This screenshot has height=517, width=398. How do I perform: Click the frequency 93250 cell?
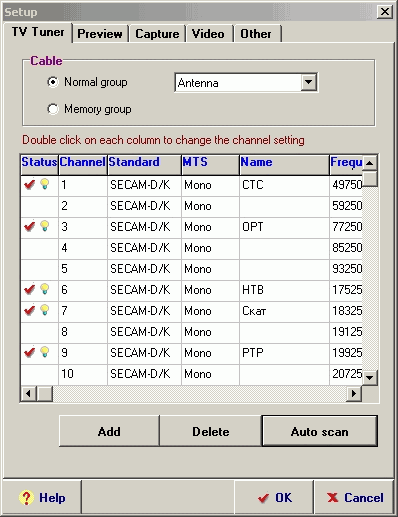coord(346,269)
